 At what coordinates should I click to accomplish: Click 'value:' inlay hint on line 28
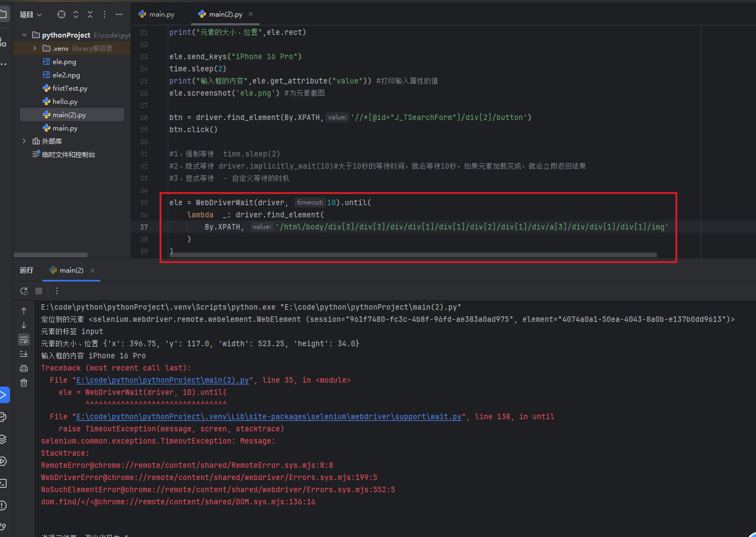[337, 117]
